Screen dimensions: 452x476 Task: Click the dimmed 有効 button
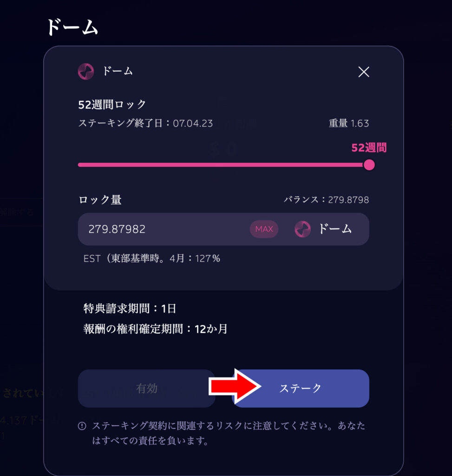point(146,388)
